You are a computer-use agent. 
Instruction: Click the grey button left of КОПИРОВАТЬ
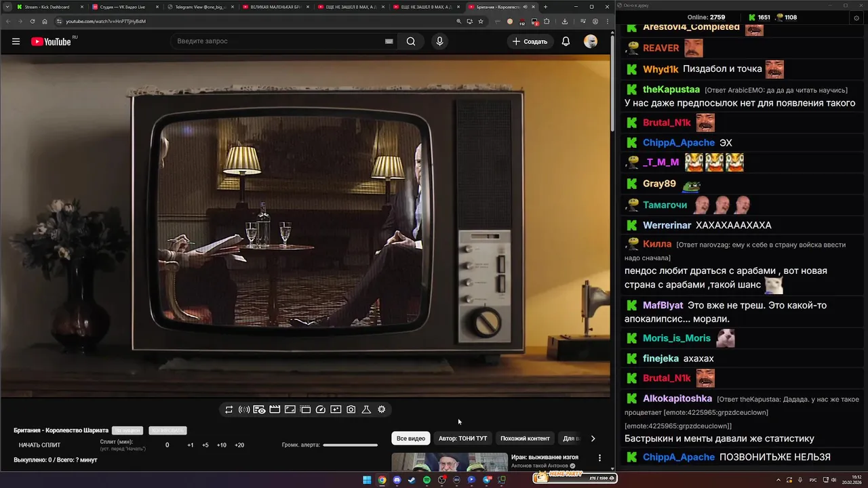127,430
